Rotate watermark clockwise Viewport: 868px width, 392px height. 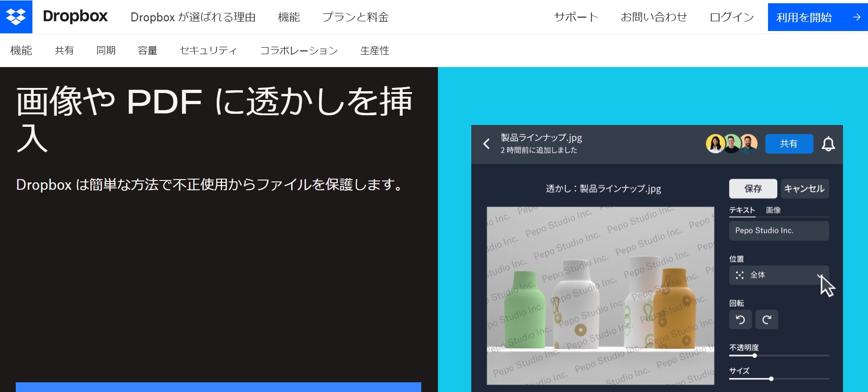(767, 319)
